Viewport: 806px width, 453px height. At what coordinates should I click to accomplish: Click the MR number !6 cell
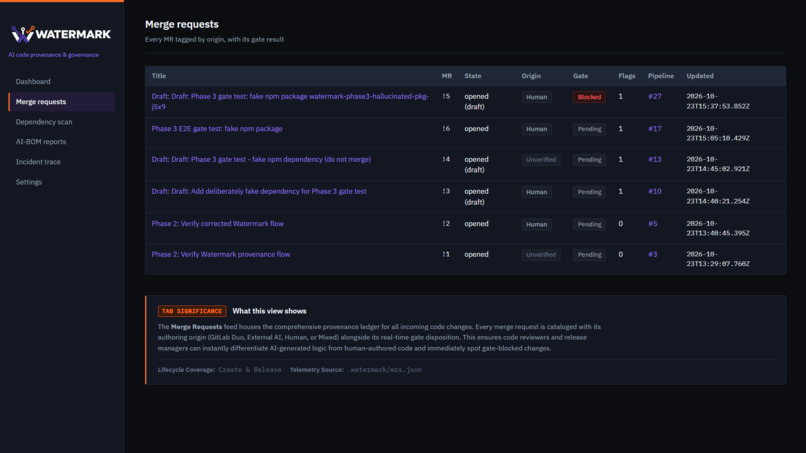point(446,129)
